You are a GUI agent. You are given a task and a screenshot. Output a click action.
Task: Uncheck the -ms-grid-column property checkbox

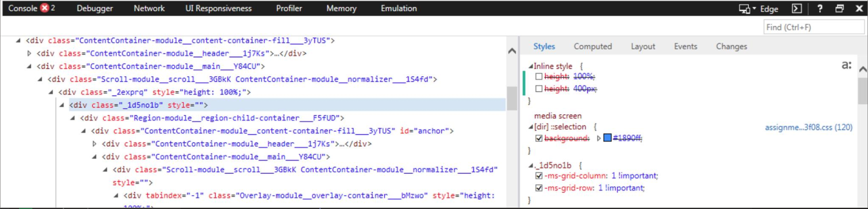(539, 176)
